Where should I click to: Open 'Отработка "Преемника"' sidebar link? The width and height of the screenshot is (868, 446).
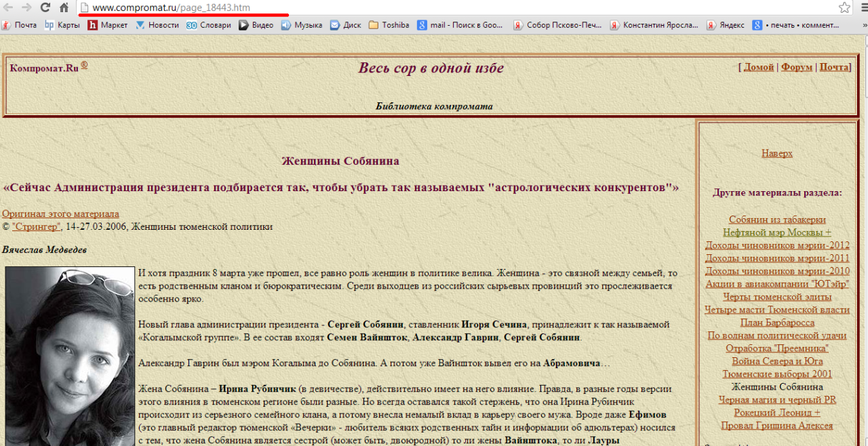(x=777, y=348)
